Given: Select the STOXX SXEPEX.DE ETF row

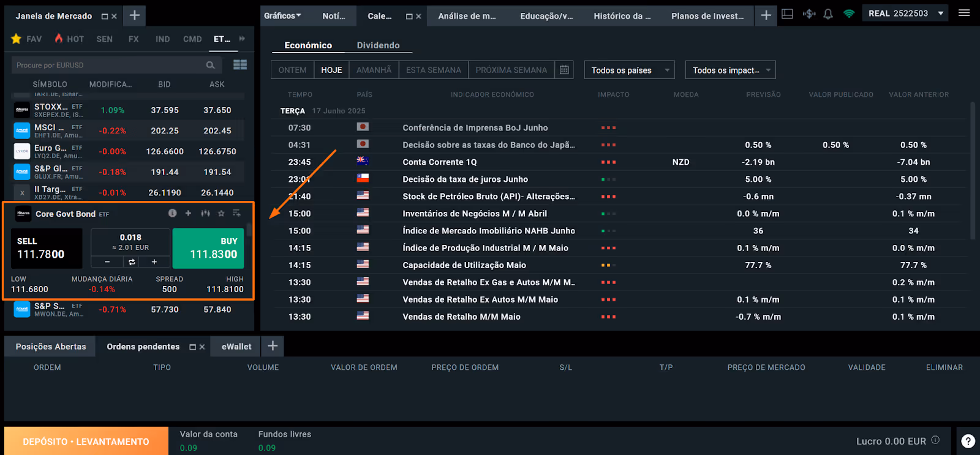Looking at the screenshot, I should pos(129,110).
